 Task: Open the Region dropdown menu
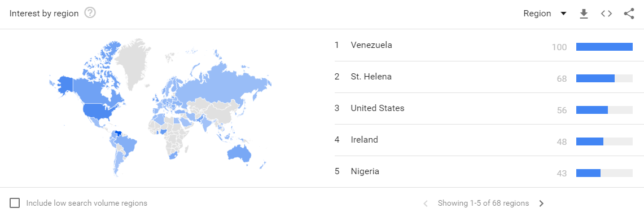pos(545,14)
